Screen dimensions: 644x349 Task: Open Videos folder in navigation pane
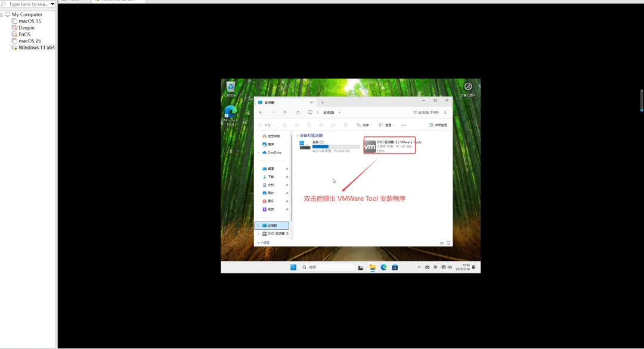pyautogui.click(x=268, y=209)
